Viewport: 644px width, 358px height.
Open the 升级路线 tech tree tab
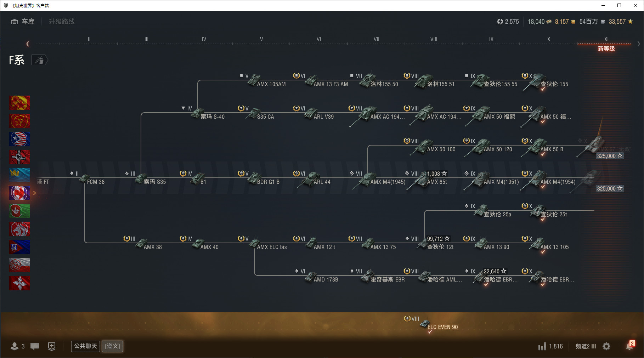pyautogui.click(x=62, y=22)
